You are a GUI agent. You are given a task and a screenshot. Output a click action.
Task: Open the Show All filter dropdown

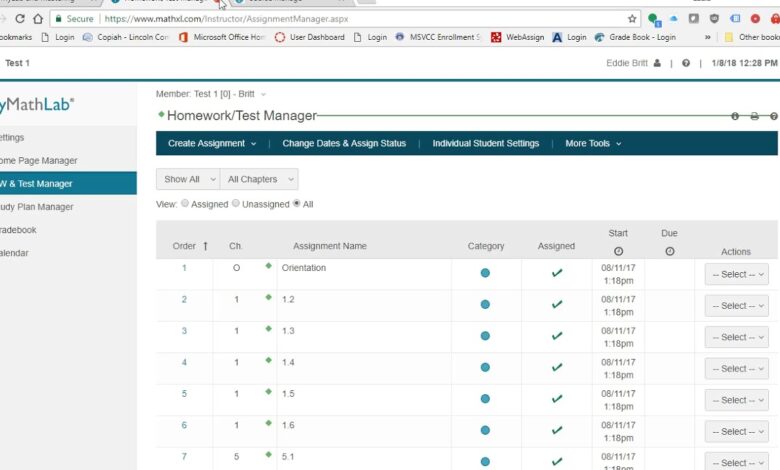[x=188, y=179]
